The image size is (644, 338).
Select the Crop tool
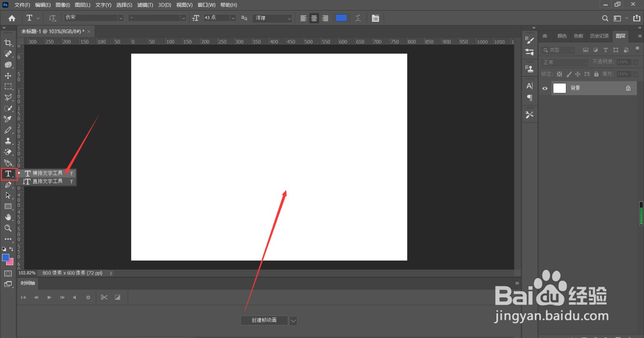click(8, 43)
